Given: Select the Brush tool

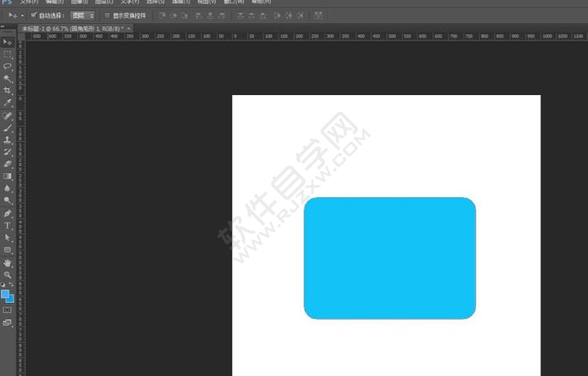Looking at the screenshot, I should tap(7, 127).
